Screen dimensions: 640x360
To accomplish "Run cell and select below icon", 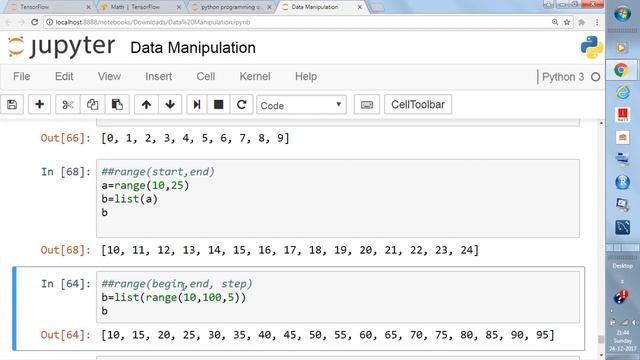I will (x=197, y=104).
